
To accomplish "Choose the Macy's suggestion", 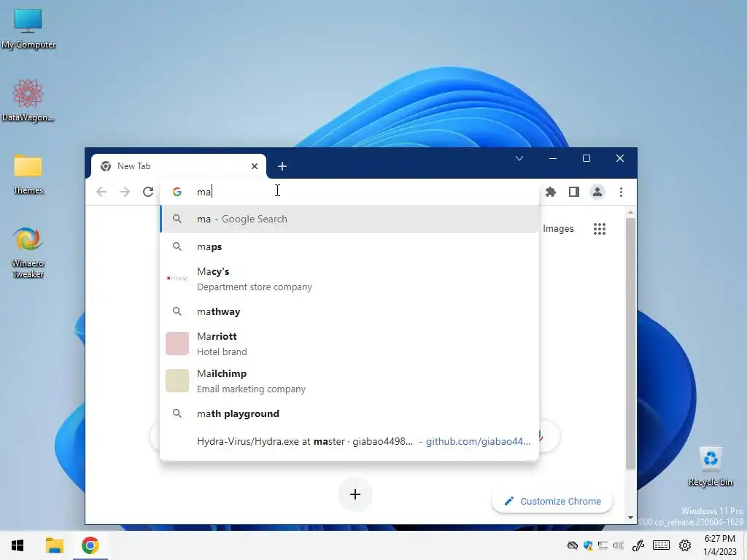I will pos(349,279).
